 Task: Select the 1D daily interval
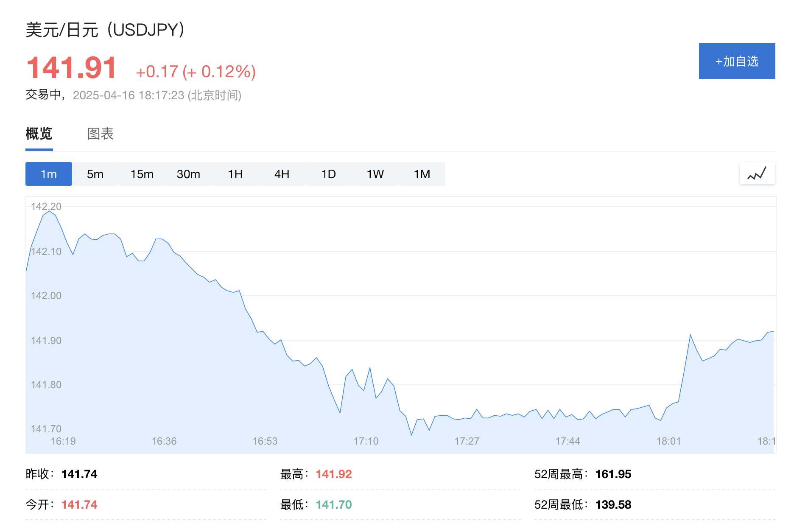[329, 174]
